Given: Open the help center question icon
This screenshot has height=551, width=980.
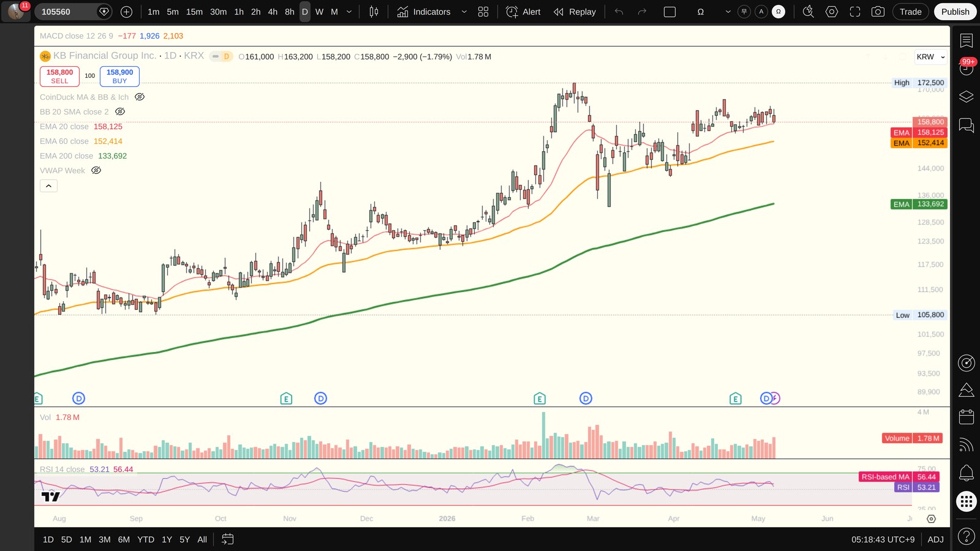Looking at the screenshot, I should tap(967, 537).
